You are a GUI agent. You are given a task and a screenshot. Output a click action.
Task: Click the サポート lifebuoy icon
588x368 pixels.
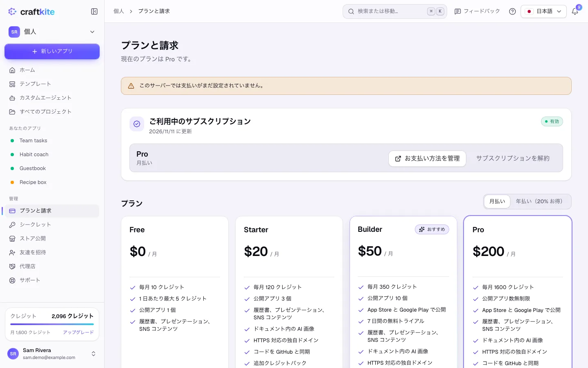pyautogui.click(x=12, y=280)
